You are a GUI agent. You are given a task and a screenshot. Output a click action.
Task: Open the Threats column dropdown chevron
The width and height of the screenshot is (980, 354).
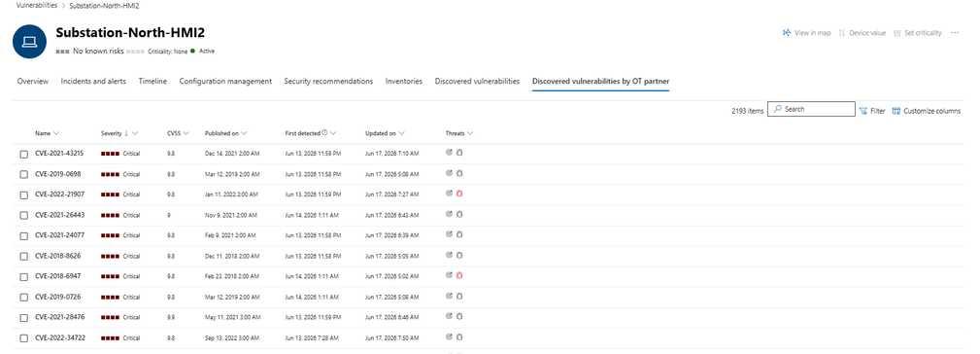pyautogui.click(x=470, y=133)
